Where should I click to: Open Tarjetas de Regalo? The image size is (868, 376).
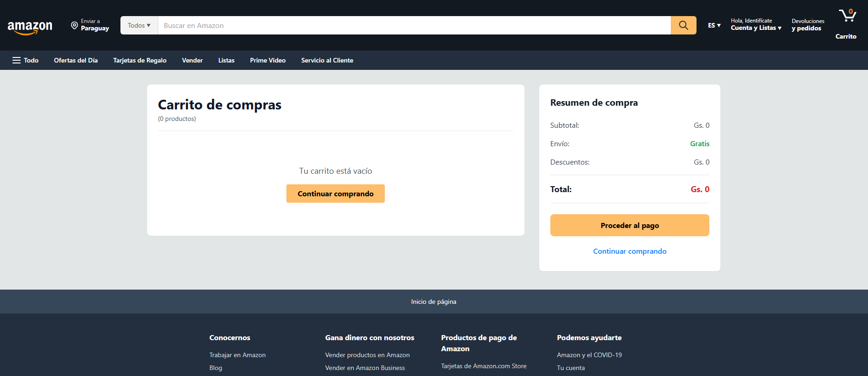click(140, 60)
